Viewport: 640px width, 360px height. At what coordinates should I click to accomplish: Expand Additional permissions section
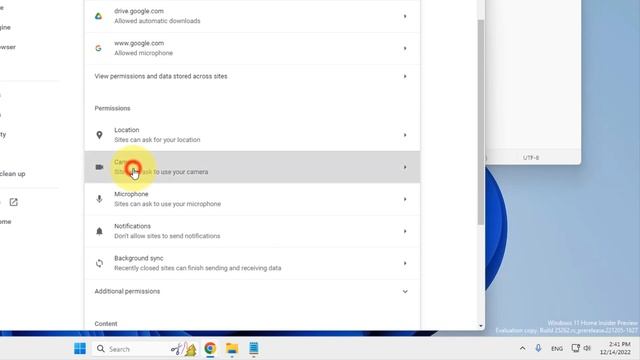(252, 291)
